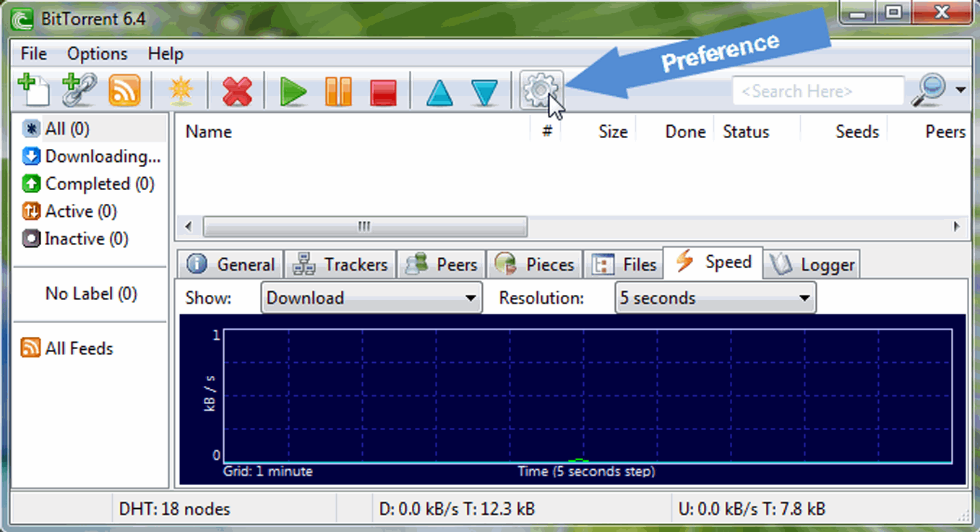Screen dimensions: 980x532
Task: Click the green Start torrent play icon
Action: pyautogui.click(x=293, y=93)
